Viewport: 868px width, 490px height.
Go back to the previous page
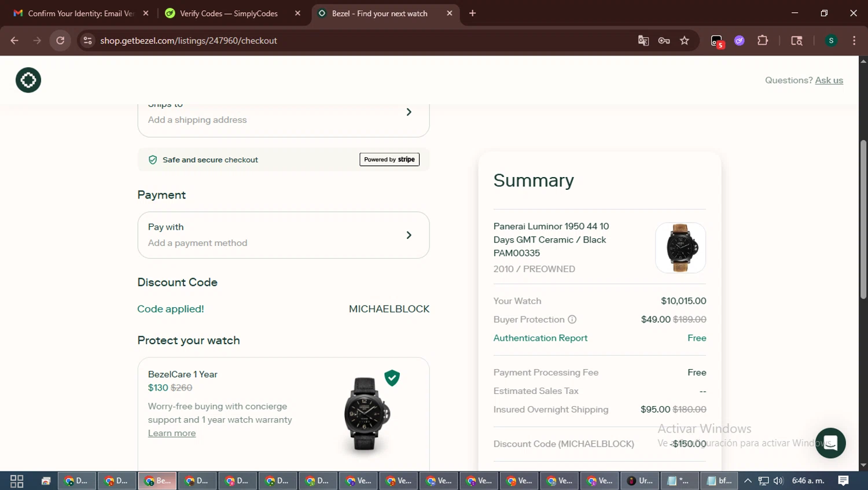pyautogui.click(x=14, y=40)
